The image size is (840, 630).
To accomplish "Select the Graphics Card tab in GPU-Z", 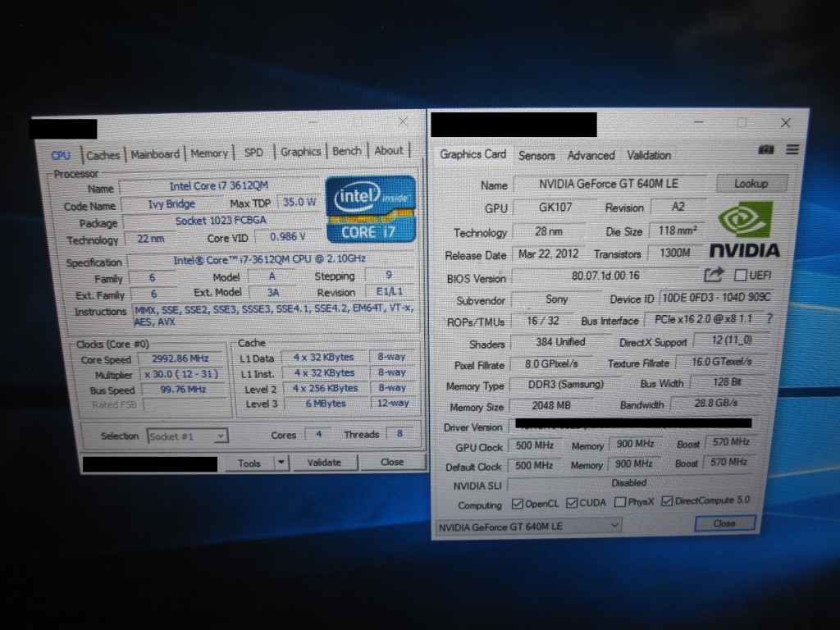I will coord(472,154).
